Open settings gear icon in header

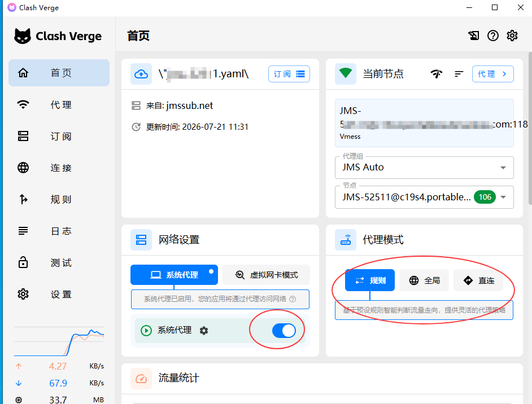click(x=512, y=35)
